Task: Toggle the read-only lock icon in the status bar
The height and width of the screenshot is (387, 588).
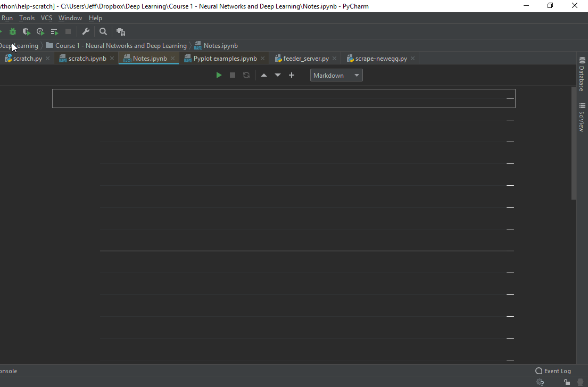Action: (567, 382)
